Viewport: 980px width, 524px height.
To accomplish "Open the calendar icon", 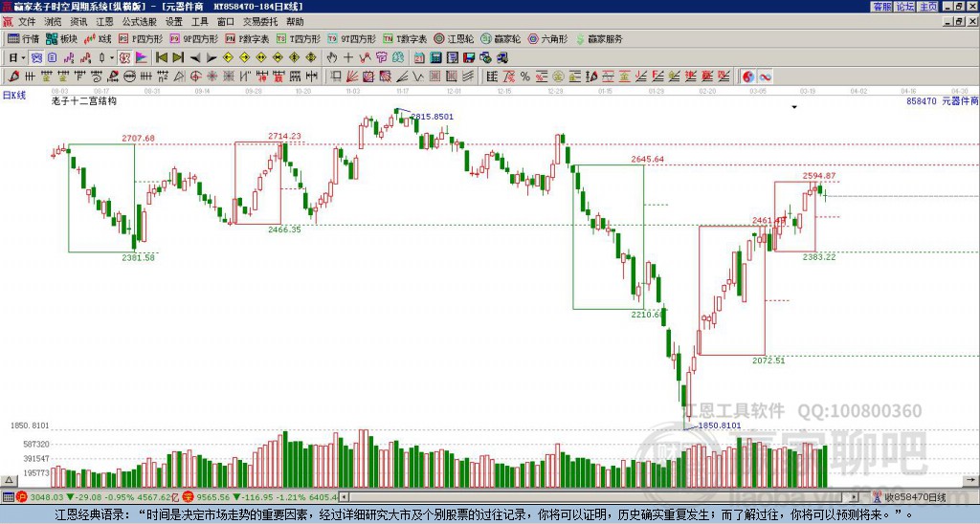I will (x=419, y=58).
